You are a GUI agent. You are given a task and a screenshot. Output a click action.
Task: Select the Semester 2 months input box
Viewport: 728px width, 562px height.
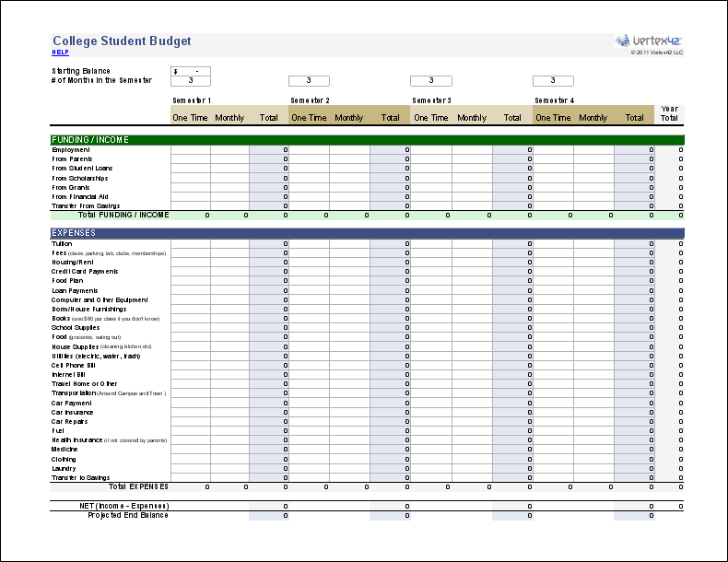click(309, 81)
